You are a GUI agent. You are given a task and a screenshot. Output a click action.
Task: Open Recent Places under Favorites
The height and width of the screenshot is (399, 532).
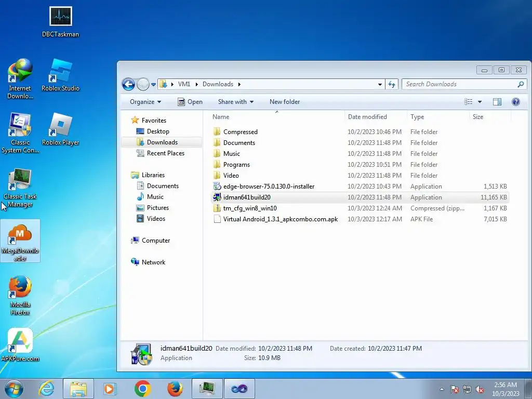[x=166, y=153]
